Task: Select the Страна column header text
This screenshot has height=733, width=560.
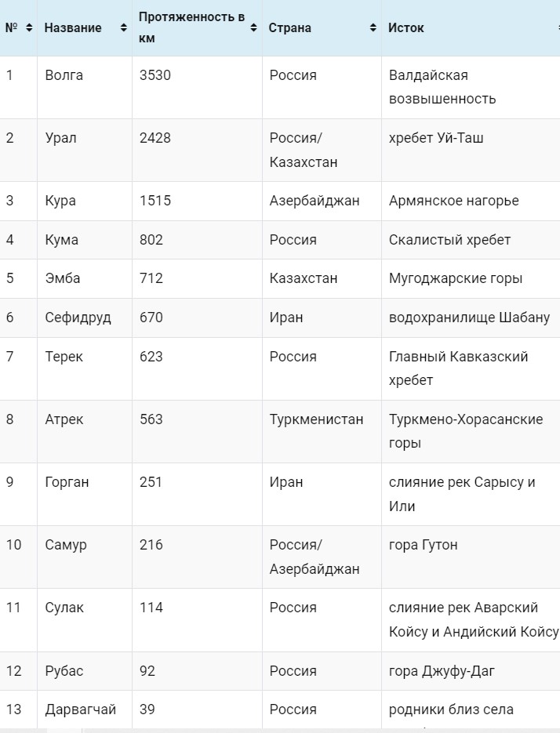Action: click(290, 28)
